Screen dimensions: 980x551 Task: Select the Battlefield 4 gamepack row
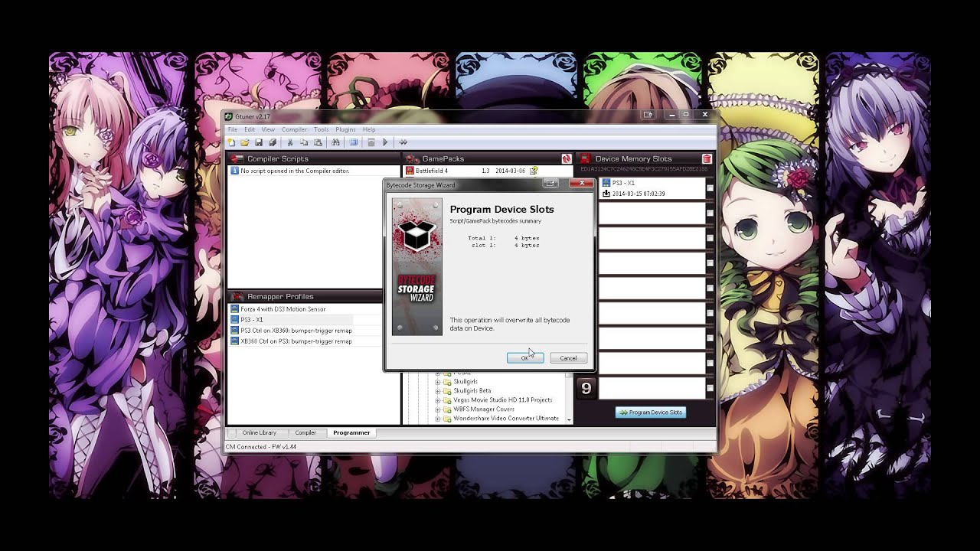tap(488, 171)
